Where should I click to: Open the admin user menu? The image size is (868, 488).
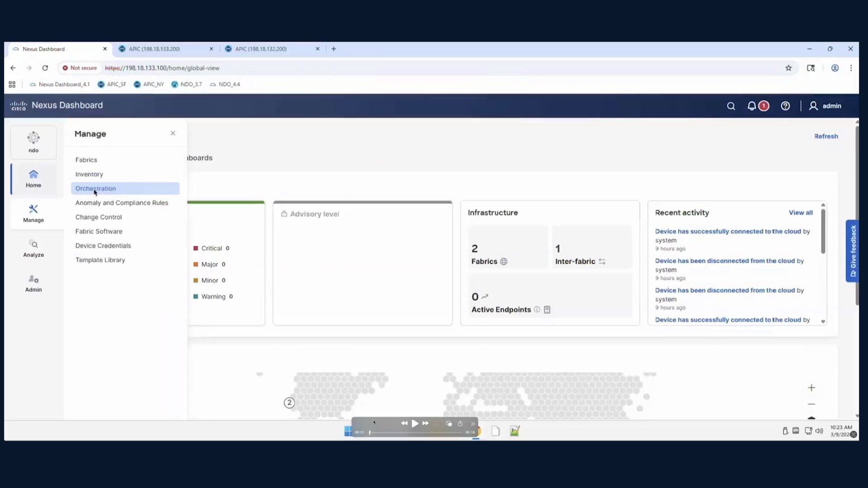pyautogui.click(x=825, y=106)
